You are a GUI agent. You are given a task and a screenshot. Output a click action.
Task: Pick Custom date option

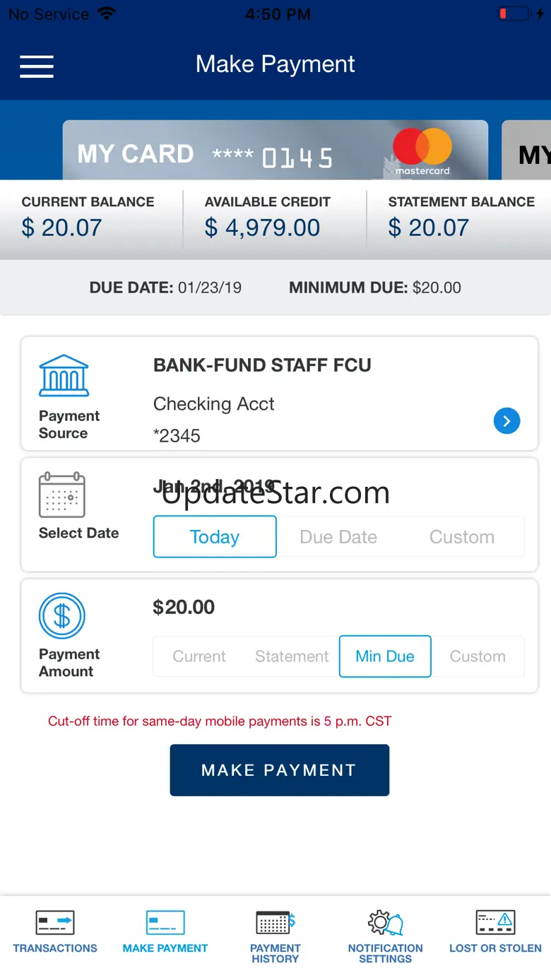pyautogui.click(x=462, y=537)
